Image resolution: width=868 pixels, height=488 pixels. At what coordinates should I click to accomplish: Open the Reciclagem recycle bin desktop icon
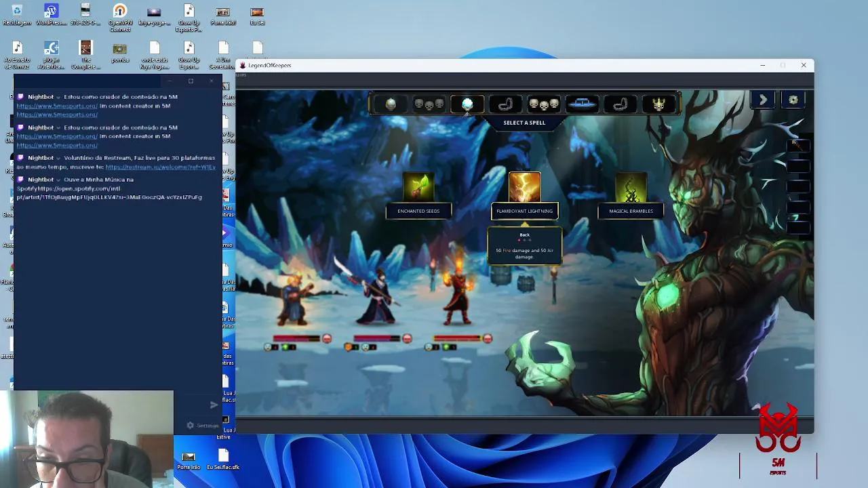17,15
